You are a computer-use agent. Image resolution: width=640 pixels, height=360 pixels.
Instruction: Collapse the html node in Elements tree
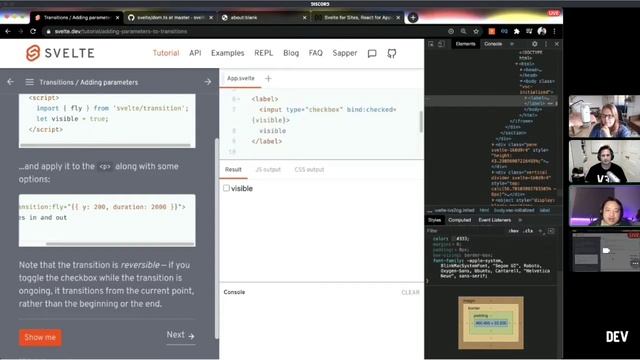(517, 64)
